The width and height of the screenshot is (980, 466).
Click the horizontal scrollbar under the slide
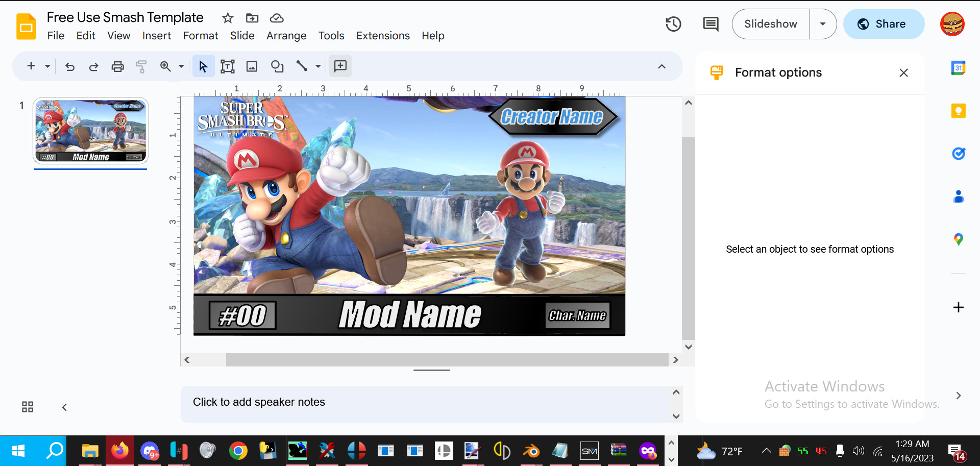click(x=447, y=360)
